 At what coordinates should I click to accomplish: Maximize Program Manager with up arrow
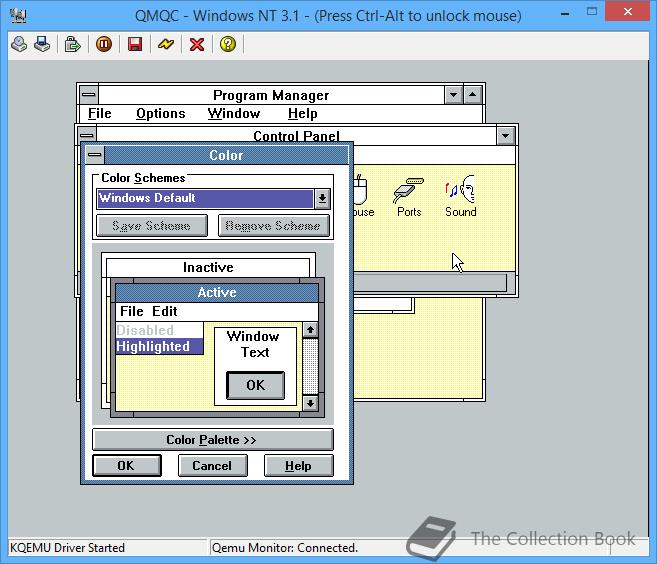coord(472,95)
